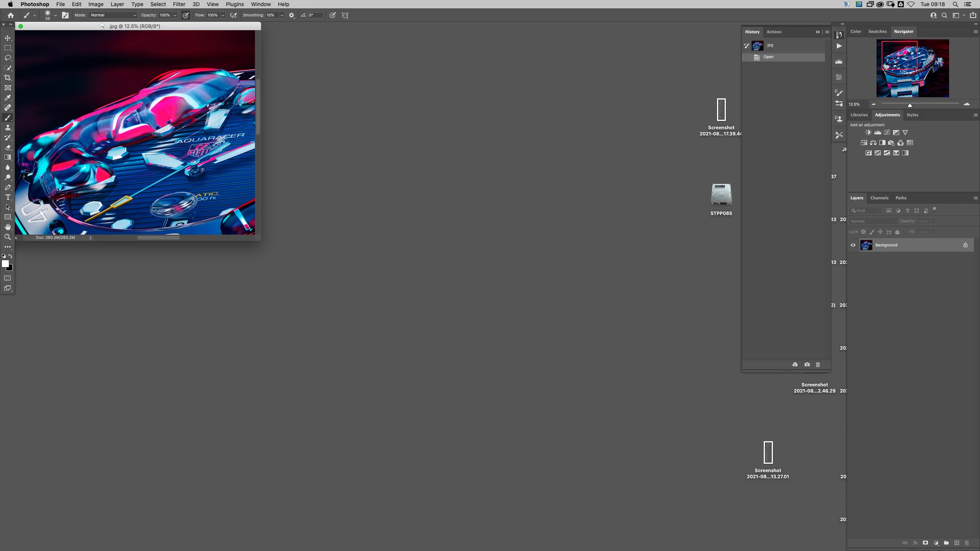Create new snapshot camera icon in History
This screenshot has width=980, height=551.
click(807, 364)
